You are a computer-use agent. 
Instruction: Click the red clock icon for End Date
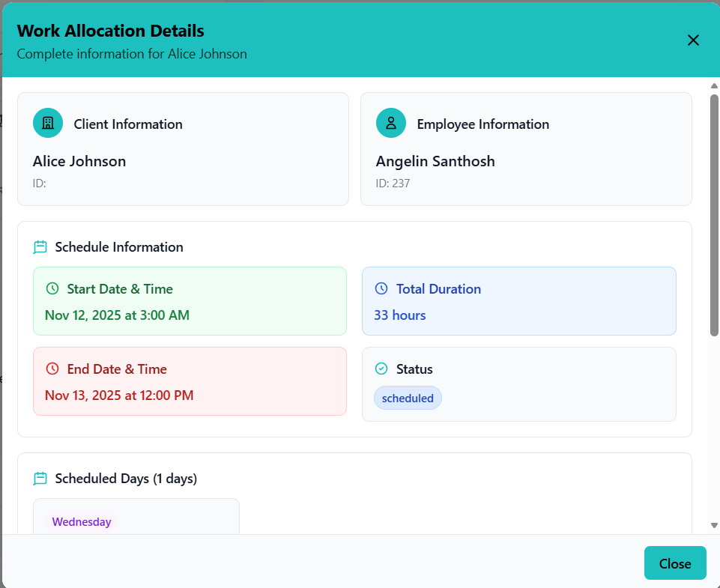(x=52, y=369)
